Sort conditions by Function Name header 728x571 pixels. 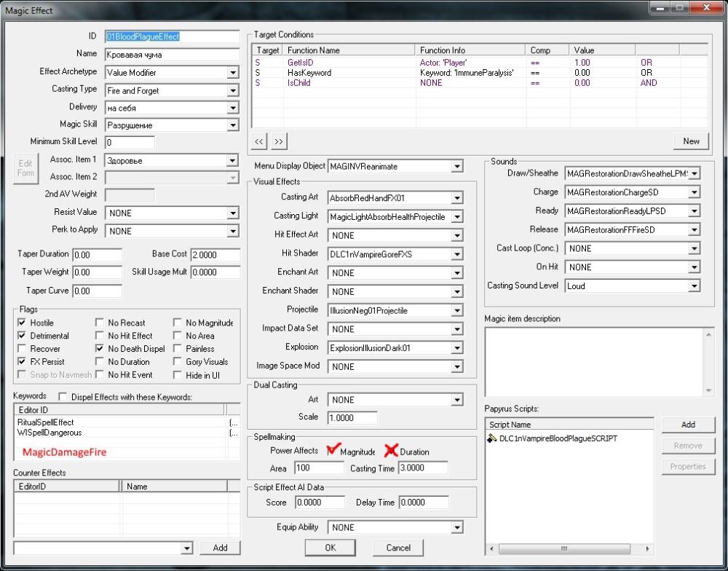(x=349, y=50)
